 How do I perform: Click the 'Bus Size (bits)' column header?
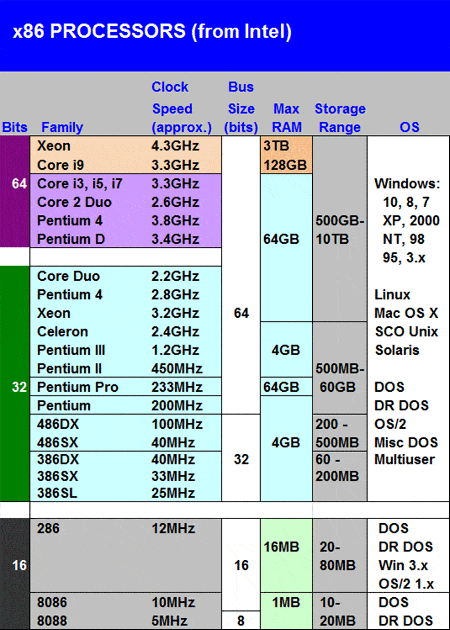tap(241, 107)
